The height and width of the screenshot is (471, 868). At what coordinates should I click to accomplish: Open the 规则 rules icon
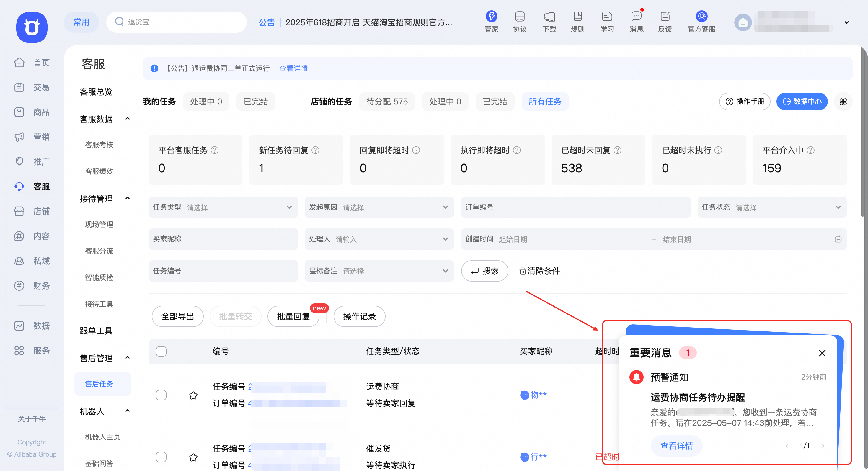tap(577, 22)
